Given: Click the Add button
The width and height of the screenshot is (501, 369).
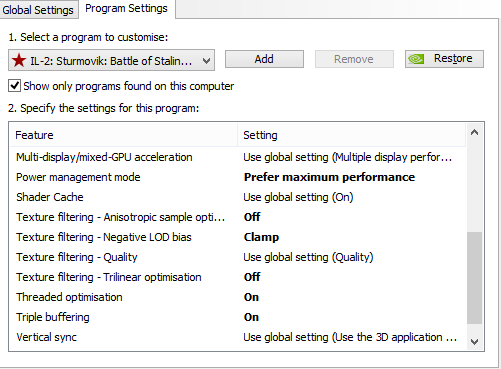Looking at the screenshot, I should click(264, 59).
